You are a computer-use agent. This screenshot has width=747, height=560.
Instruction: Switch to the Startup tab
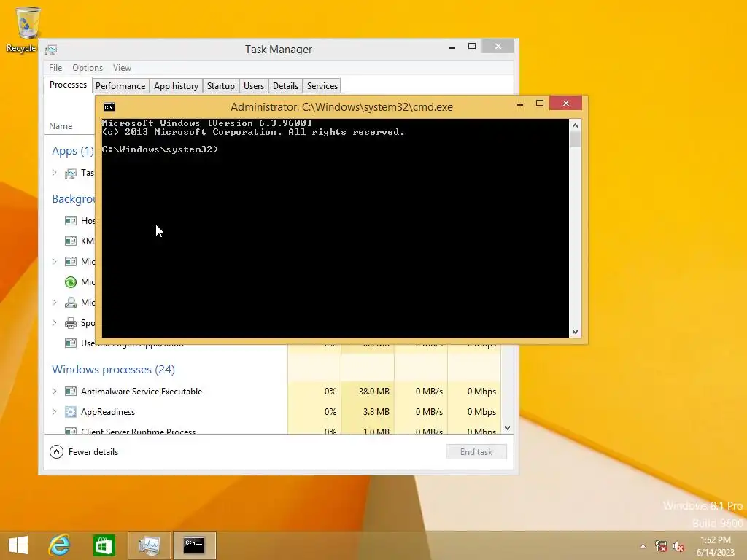coord(220,86)
